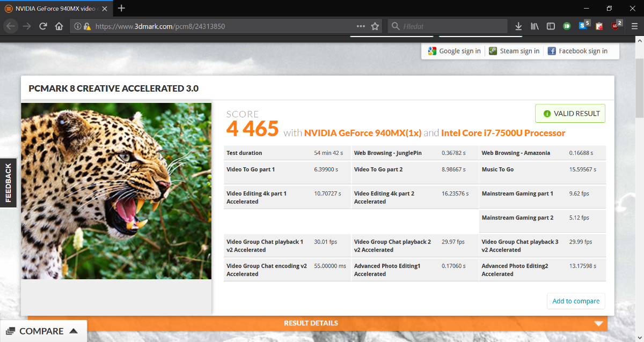Viewport: 644px width, 342px height.
Task: Open the Feedback side tab
Action: pos(8,183)
